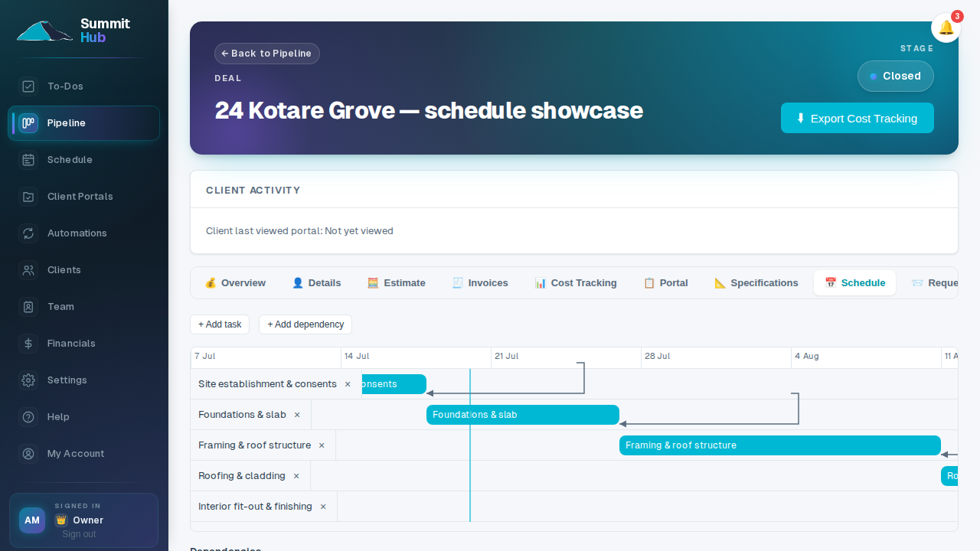Screen dimensions: 980x551
Task: Click the My Account person icon
Action: click(x=28, y=454)
